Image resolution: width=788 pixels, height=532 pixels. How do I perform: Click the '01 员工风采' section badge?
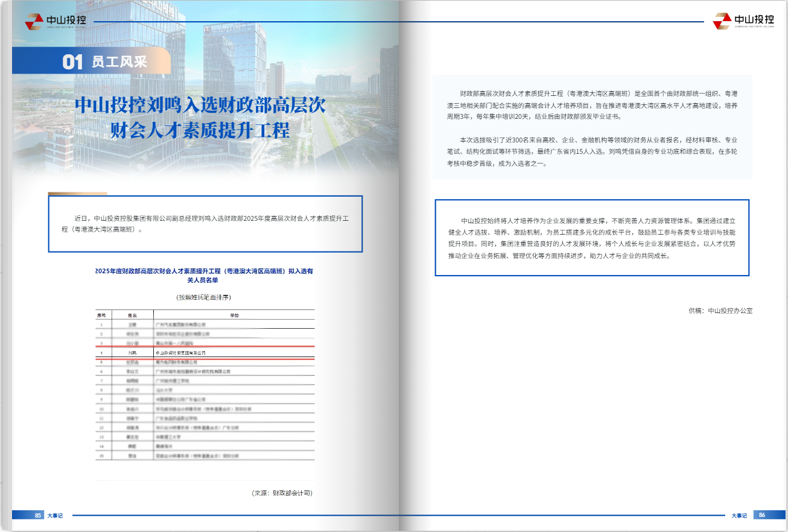click(105, 61)
